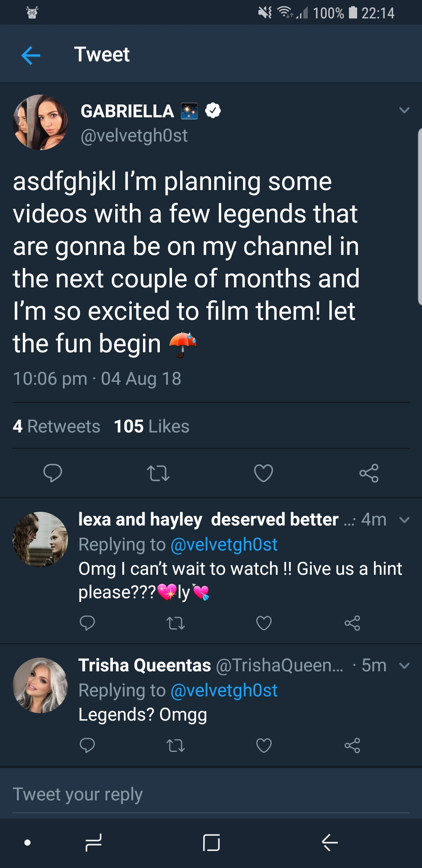Reply to lexa and hayley's comment
Viewport: 422px width, 868px height.
(x=87, y=623)
